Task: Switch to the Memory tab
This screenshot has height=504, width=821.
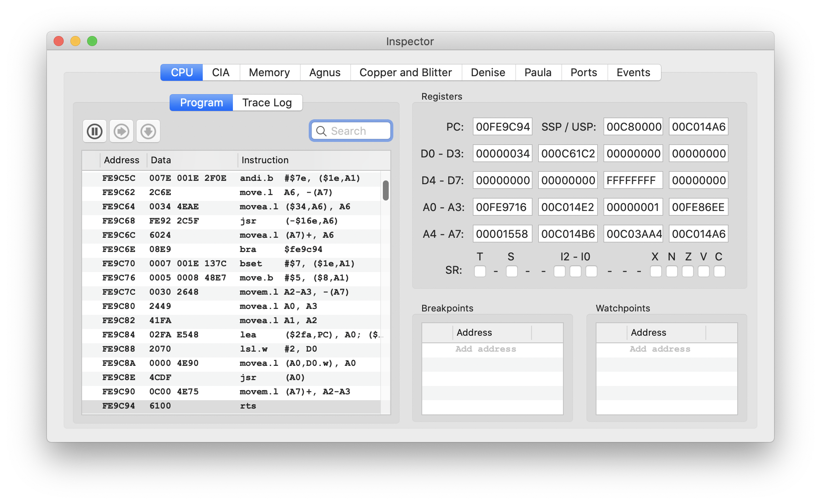Action: (x=269, y=72)
